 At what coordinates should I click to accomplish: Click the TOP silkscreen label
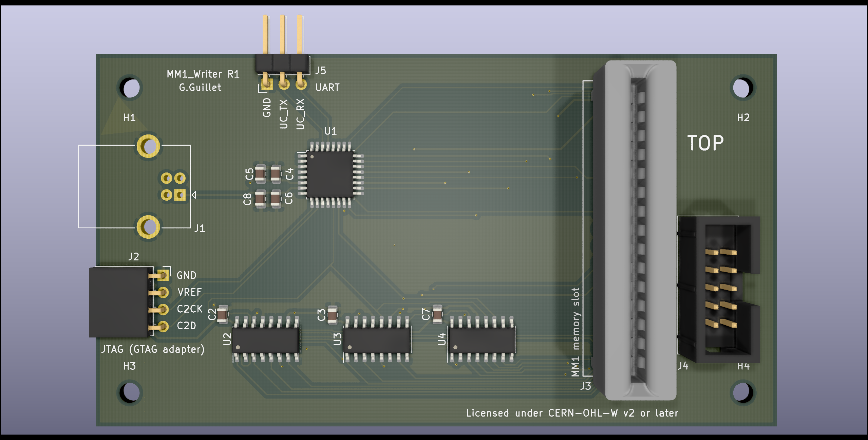[x=705, y=143]
